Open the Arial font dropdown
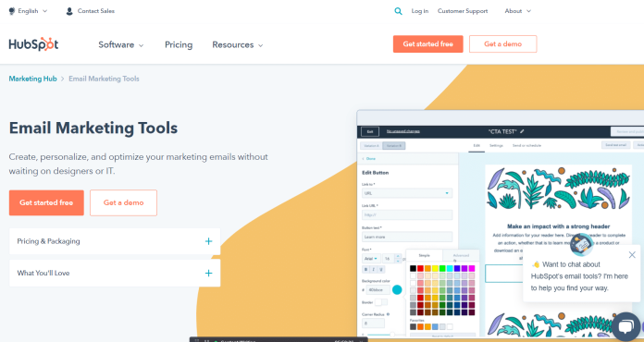 371,258
